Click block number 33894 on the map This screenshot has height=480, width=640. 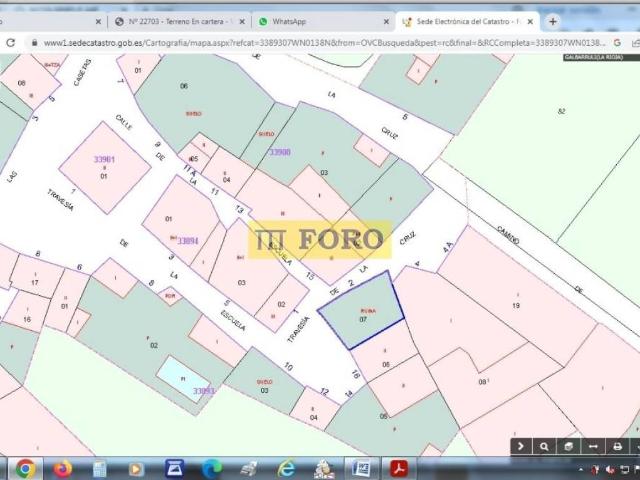188,241
